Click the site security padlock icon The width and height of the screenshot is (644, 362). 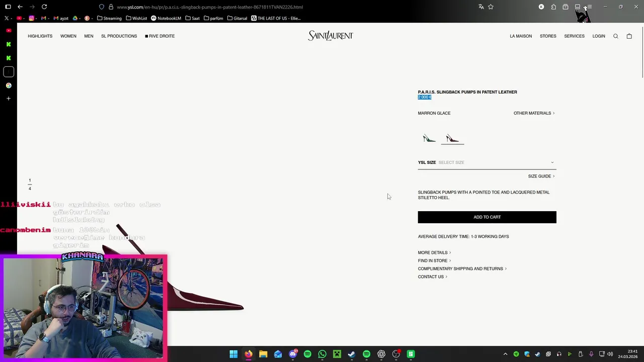pyautogui.click(x=111, y=7)
